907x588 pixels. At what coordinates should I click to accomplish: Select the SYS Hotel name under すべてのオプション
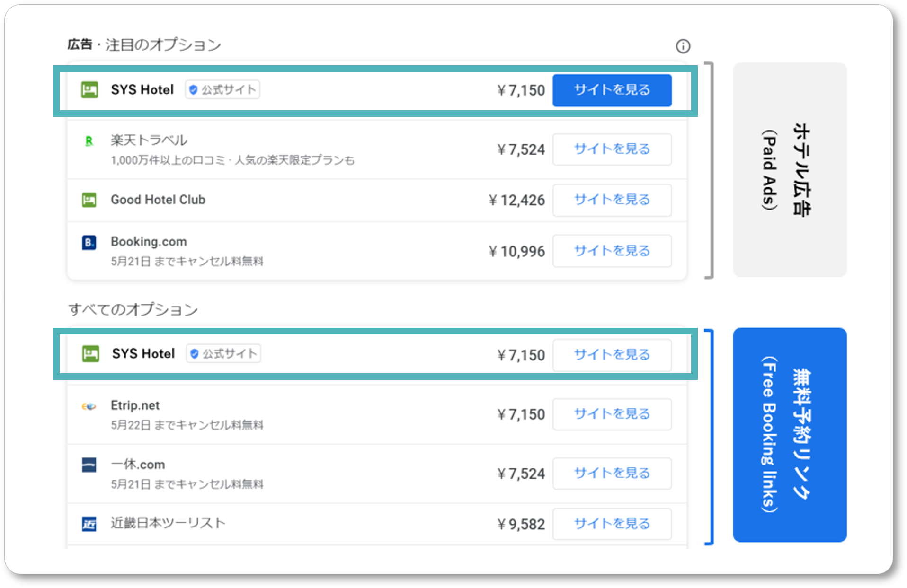[143, 353]
